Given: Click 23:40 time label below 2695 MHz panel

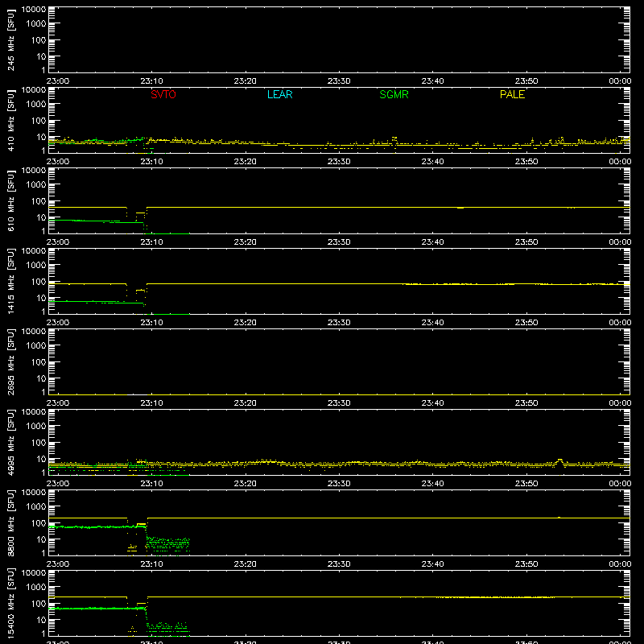Looking at the screenshot, I should click(x=432, y=403).
